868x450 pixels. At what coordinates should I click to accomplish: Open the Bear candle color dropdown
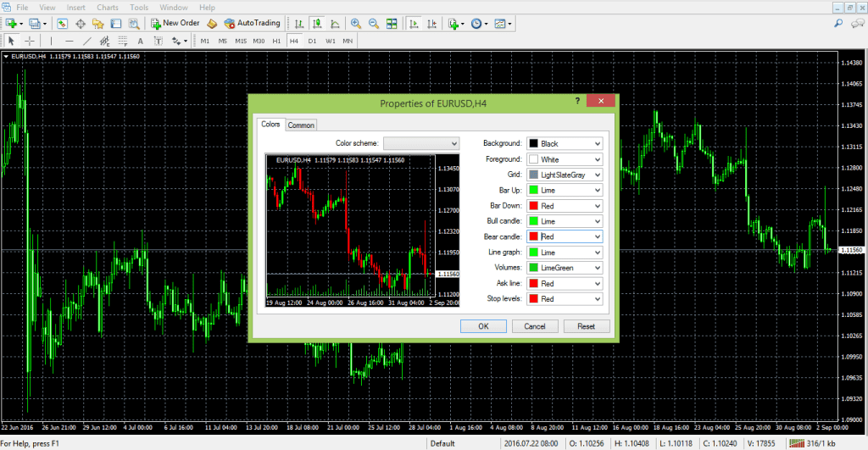tap(564, 237)
